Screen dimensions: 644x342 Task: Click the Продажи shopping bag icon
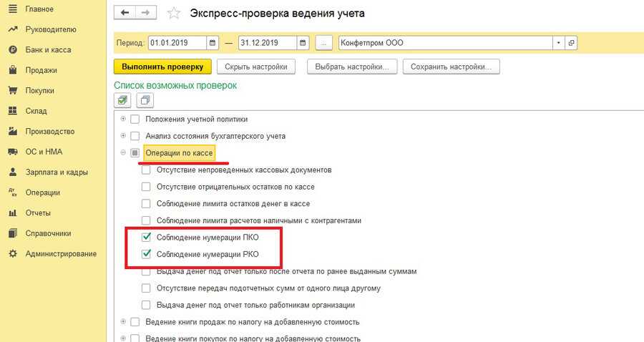click(13, 70)
